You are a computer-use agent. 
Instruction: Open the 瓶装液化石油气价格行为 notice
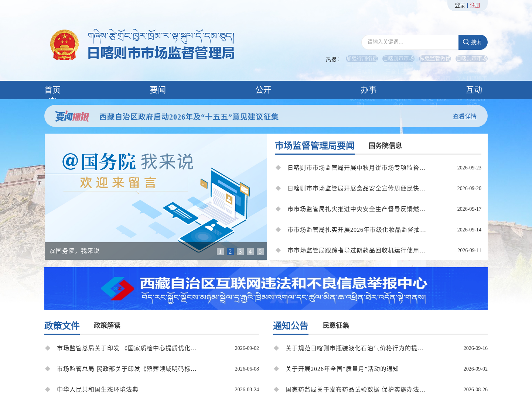coord(355,348)
